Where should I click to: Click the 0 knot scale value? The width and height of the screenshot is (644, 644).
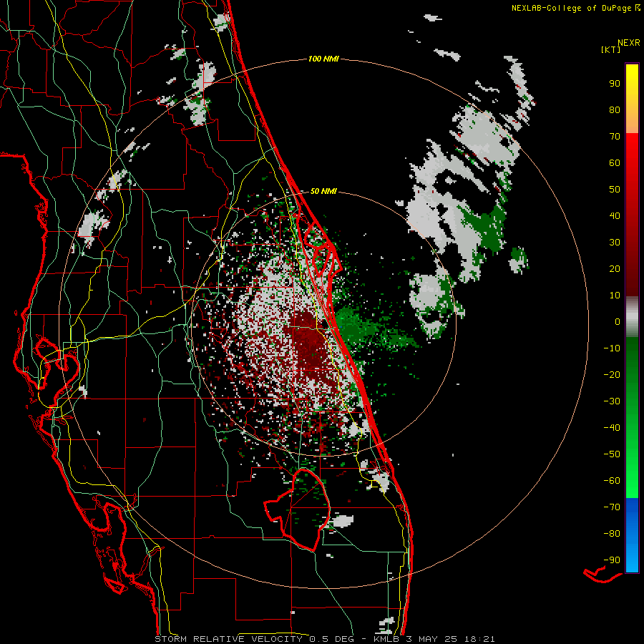pyautogui.click(x=618, y=322)
